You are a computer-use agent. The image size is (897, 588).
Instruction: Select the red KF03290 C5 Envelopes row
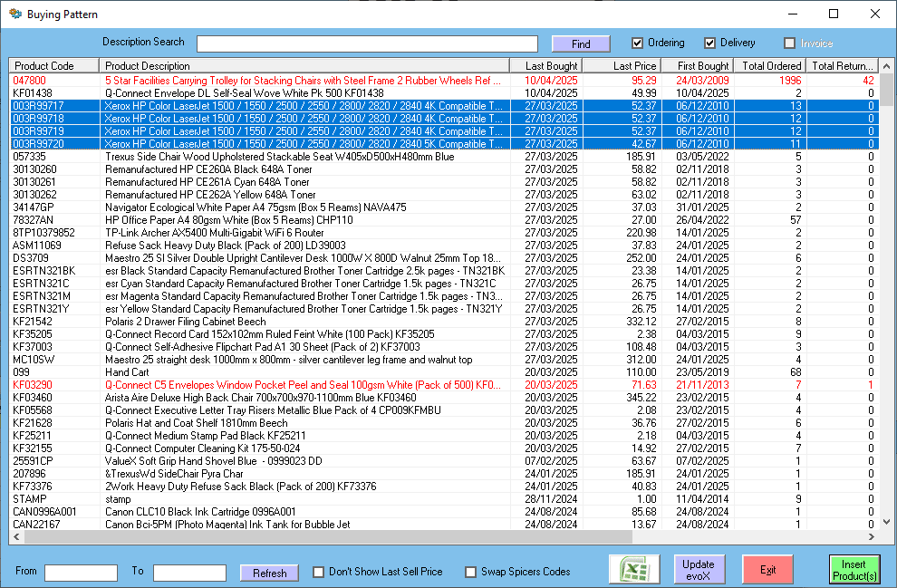click(444, 385)
